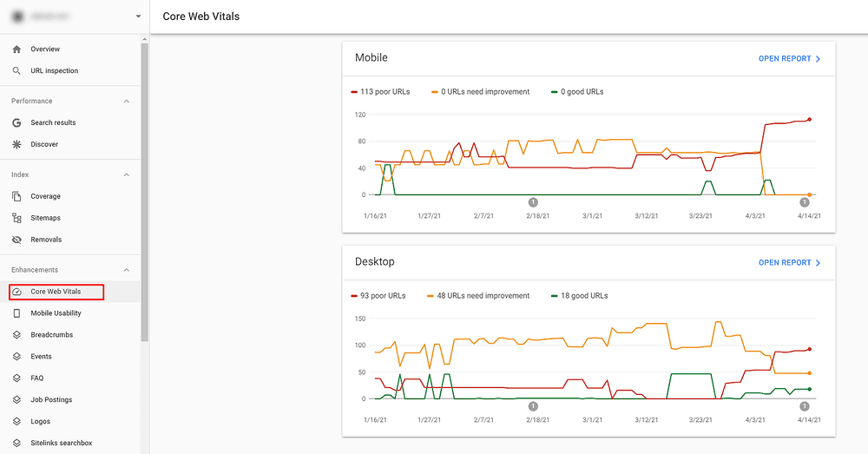Click the sidebar vertical scrollbar

coord(144,192)
